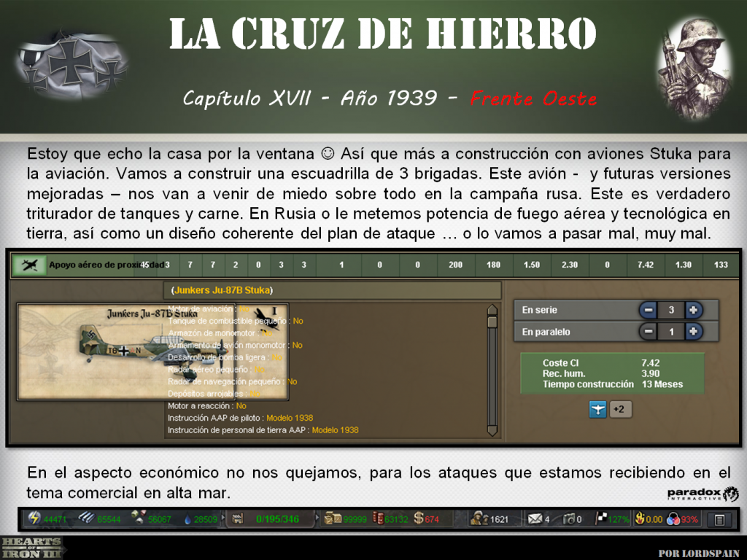
Task: Click the tech list scrollbar thumb
Action: 492,322
